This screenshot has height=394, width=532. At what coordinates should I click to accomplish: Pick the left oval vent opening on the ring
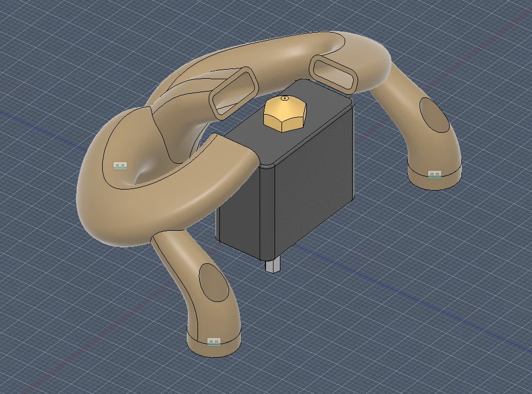pyautogui.click(x=233, y=93)
